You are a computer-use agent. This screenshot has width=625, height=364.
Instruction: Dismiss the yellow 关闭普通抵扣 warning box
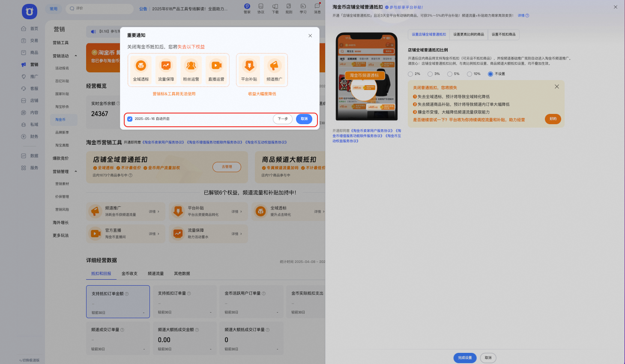[557, 87]
